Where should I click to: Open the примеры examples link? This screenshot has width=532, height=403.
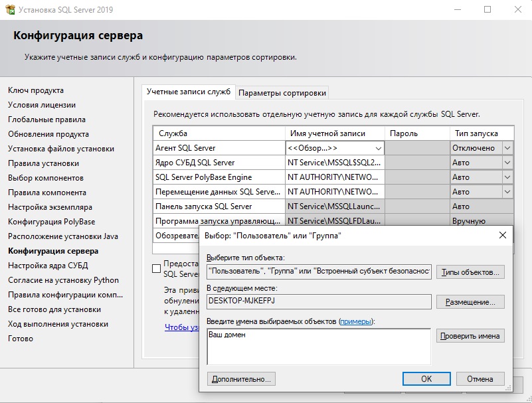coord(355,321)
